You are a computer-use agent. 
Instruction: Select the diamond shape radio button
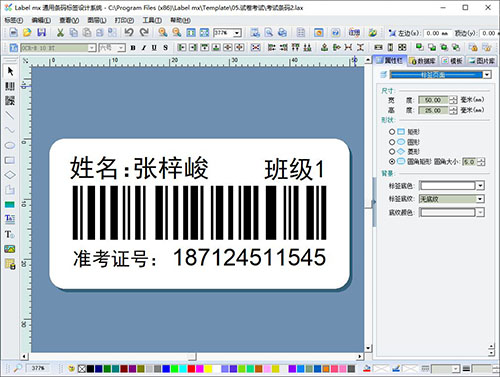click(392, 152)
